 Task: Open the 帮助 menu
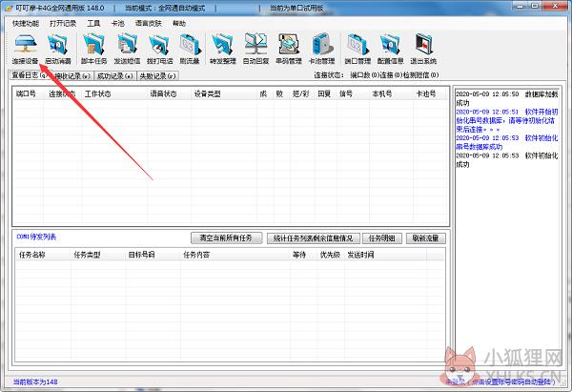[179, 23]
